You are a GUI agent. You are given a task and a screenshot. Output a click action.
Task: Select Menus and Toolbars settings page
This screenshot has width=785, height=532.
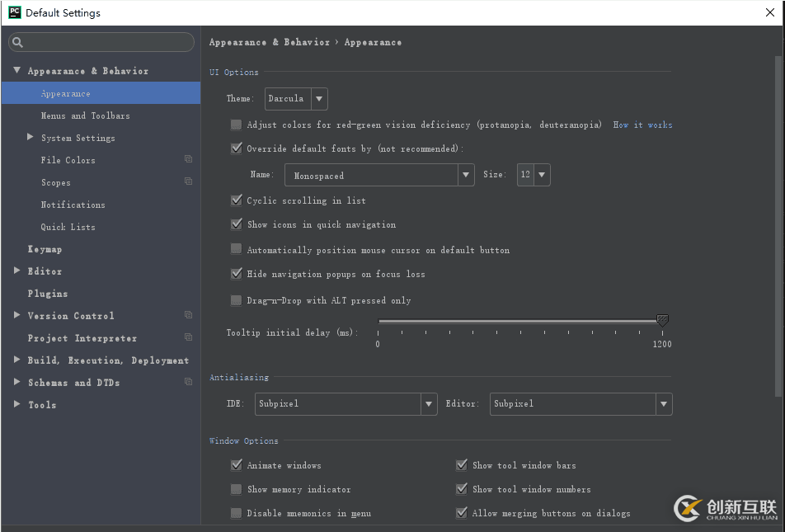click(85, 115)
